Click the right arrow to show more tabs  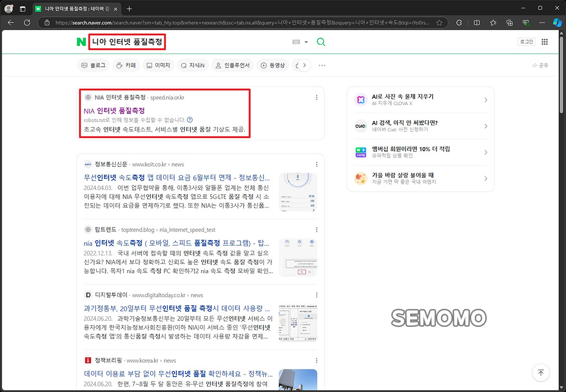click(305, 65)
